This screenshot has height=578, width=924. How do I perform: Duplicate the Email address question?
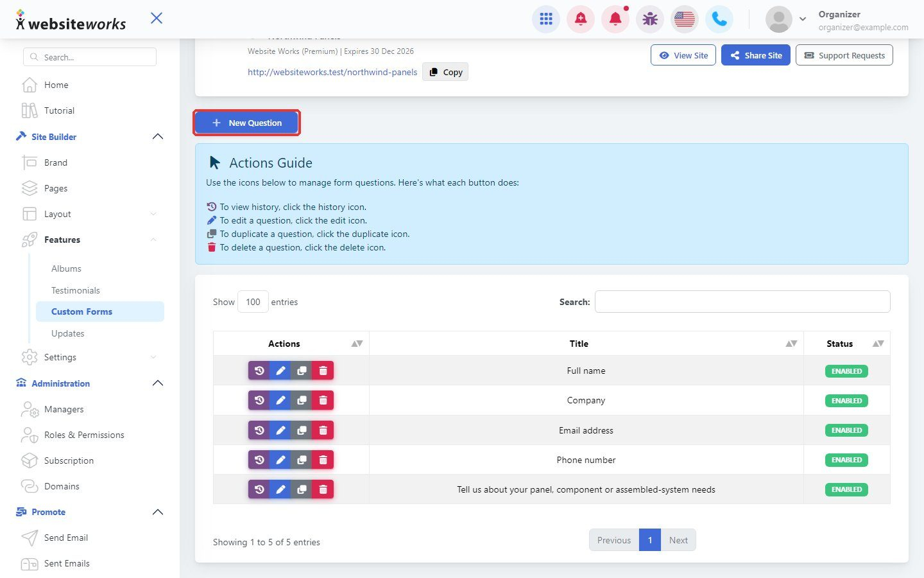click(302, 430)
